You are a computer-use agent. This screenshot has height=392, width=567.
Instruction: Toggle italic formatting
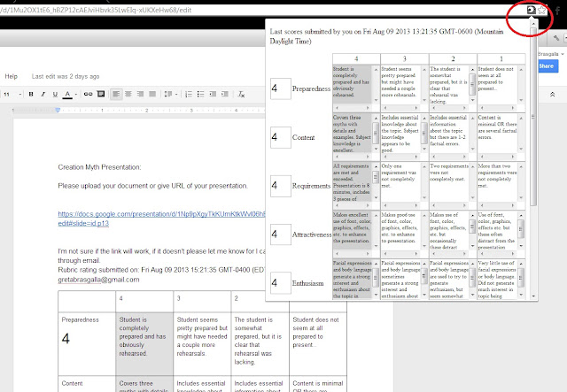click(43, 94)
